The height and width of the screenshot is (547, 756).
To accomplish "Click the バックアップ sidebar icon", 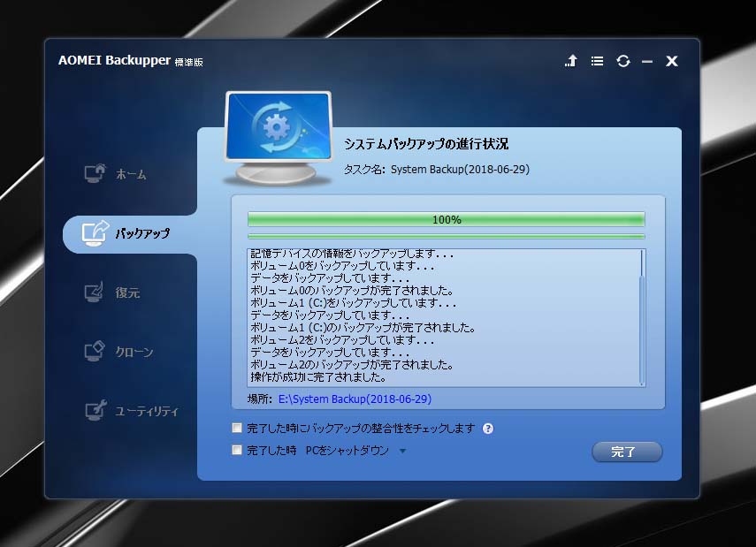I will [x=95, y=233].
